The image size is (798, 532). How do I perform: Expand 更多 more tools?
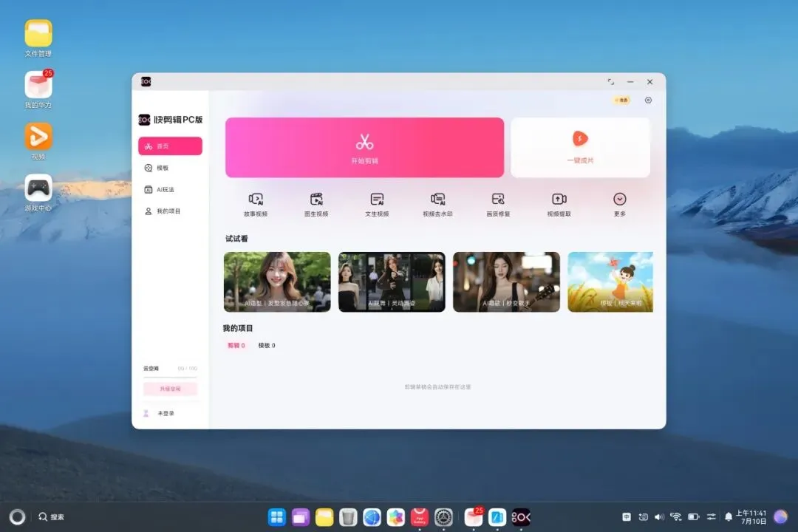pyautogui.click(x=619, y=205)
